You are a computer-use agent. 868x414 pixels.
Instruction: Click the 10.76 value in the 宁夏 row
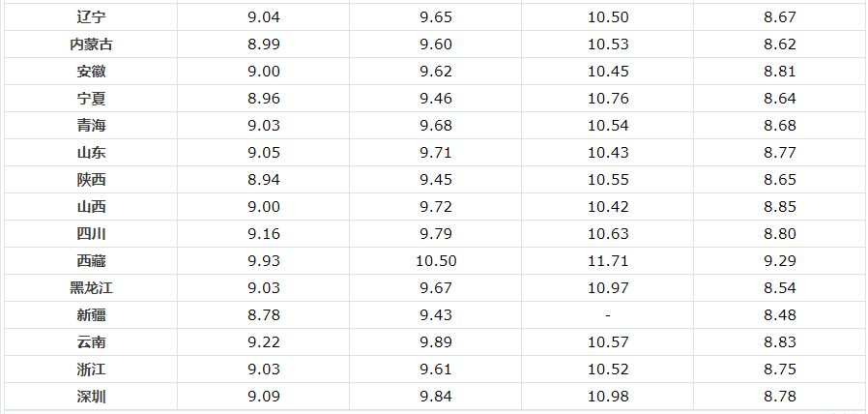[607, 99]
